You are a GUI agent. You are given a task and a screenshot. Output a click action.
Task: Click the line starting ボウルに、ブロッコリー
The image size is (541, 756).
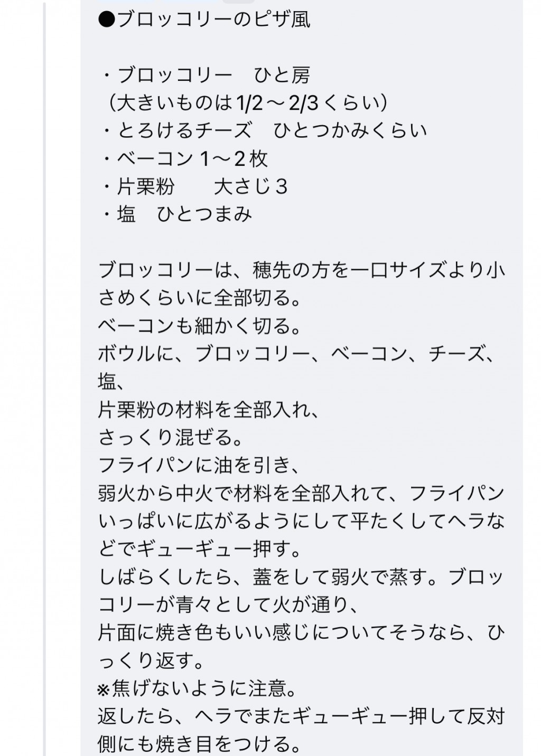tap(298, 354)
